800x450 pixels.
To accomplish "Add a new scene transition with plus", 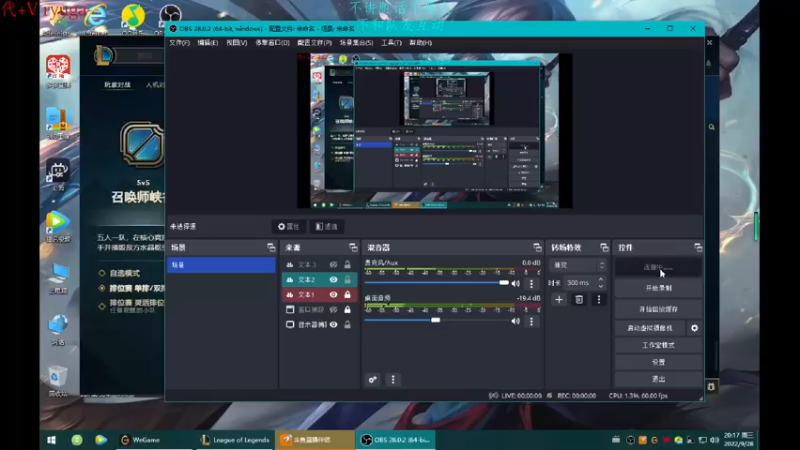I will (x=559, y=299).
